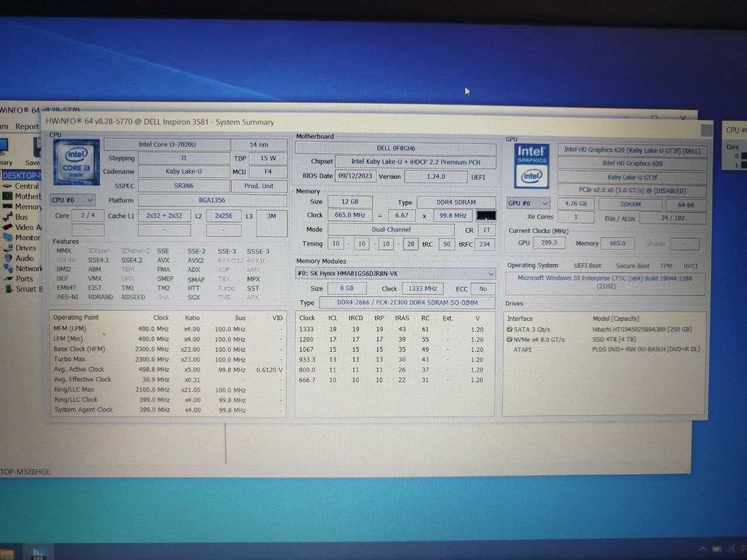
Task: Click the System Agent Clock row
Action: pos(168,409)
